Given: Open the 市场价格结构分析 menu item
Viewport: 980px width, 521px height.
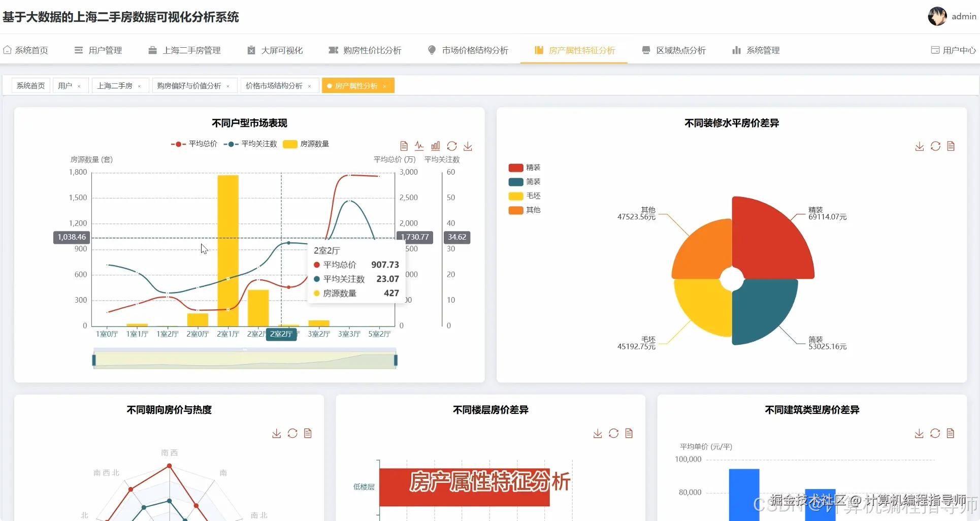Looking at the screenshot, I should pos(468,50).
